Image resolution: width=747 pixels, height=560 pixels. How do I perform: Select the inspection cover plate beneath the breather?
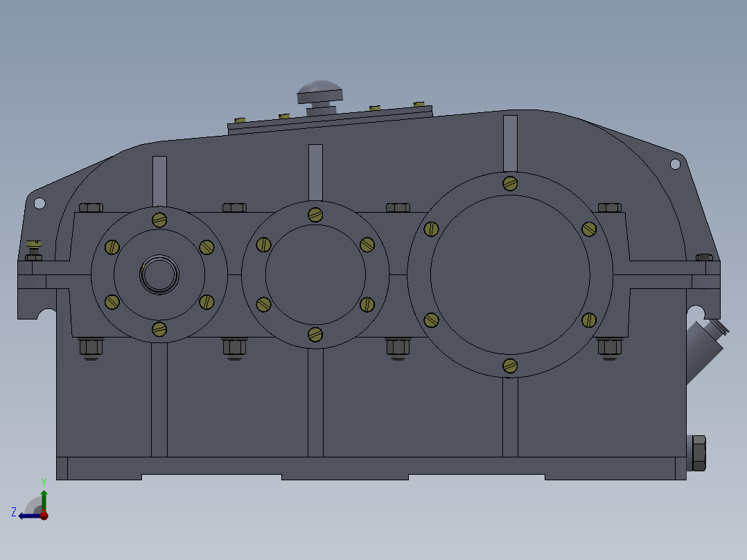[330, 120]
